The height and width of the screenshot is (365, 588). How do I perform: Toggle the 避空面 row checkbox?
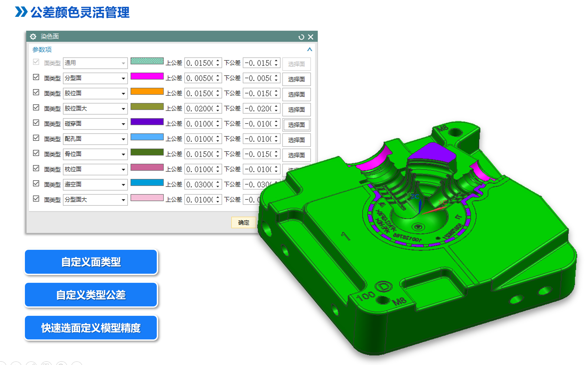coord(36,184)
